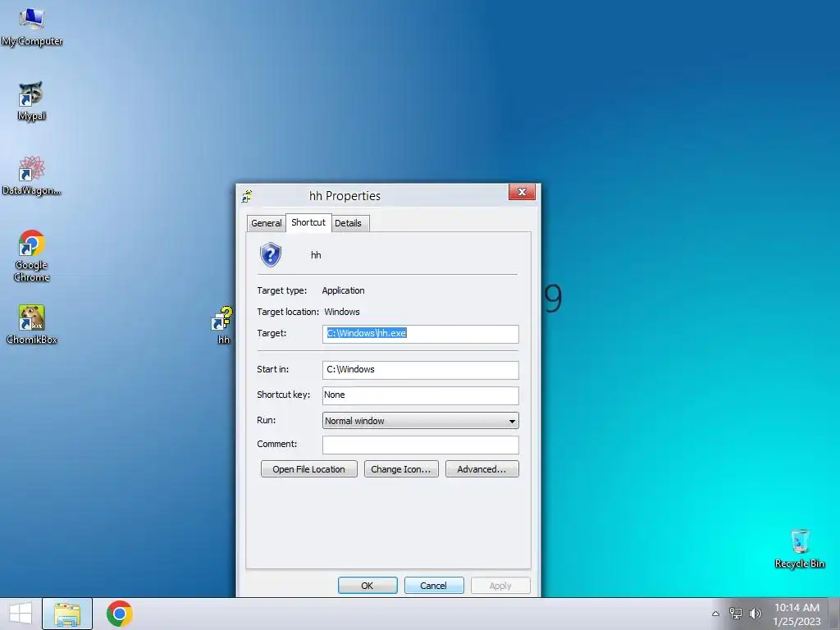840x630 pixels.
Task: Open the Advanced shortcut settings
Action: [x=482, y=468]
